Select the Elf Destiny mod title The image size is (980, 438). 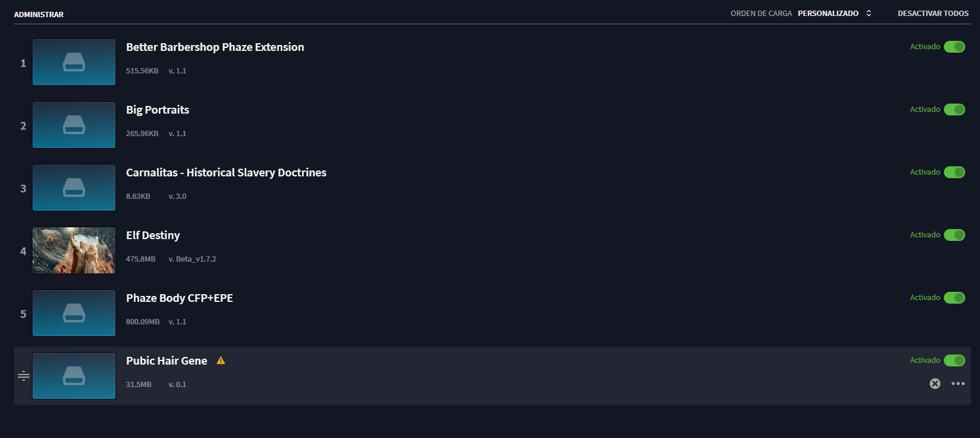click(153, 236)
